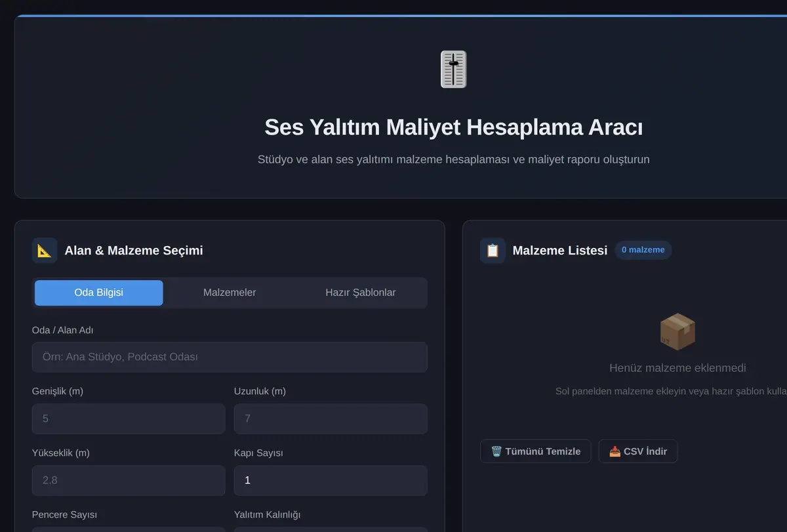Click the clipboard icon beside Malzeme Listesi
The width and height of the screenshot is (787, 532).
493,250
